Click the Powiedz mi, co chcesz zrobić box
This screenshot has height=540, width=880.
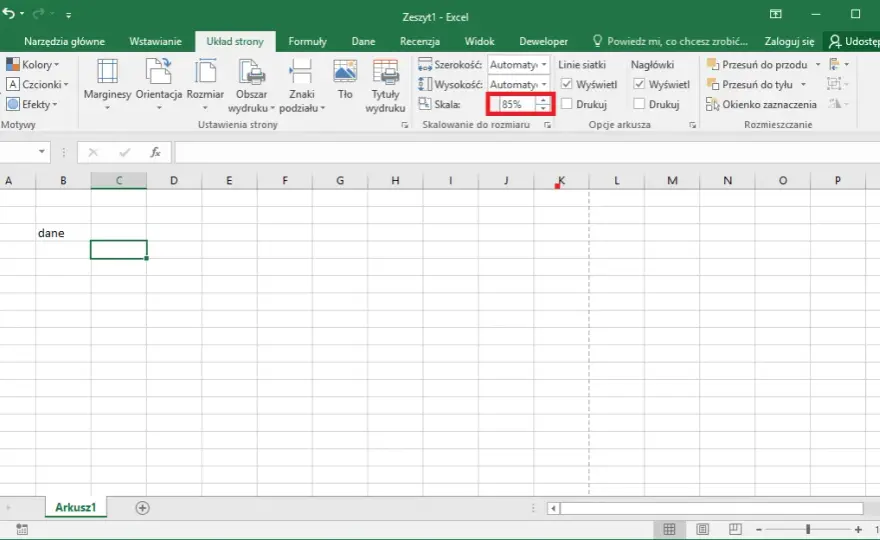point(671,42)
